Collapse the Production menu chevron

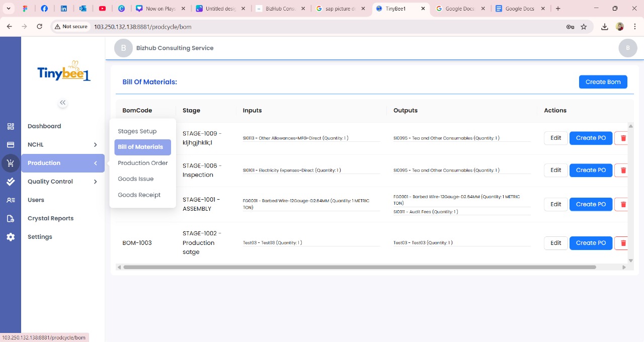tap(95, 163)
